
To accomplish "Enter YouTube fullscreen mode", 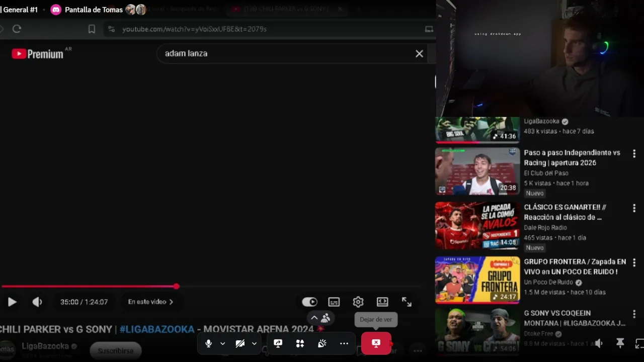I will pos(407,302).
